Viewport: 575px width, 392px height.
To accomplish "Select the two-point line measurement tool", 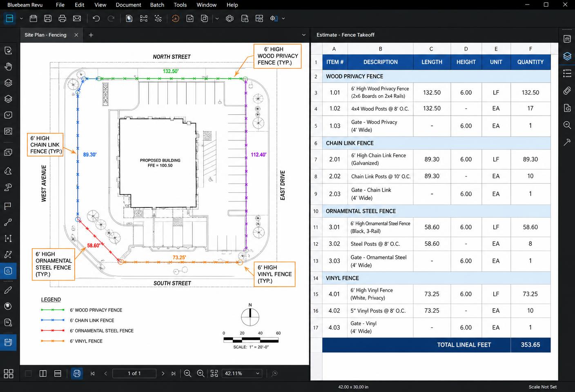I will tap(8, 222).
